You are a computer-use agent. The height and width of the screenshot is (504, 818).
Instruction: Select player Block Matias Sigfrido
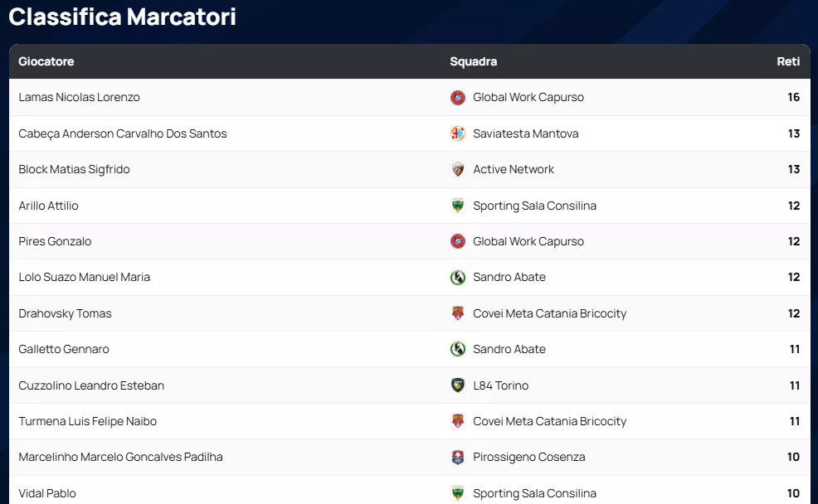[75, 170]
